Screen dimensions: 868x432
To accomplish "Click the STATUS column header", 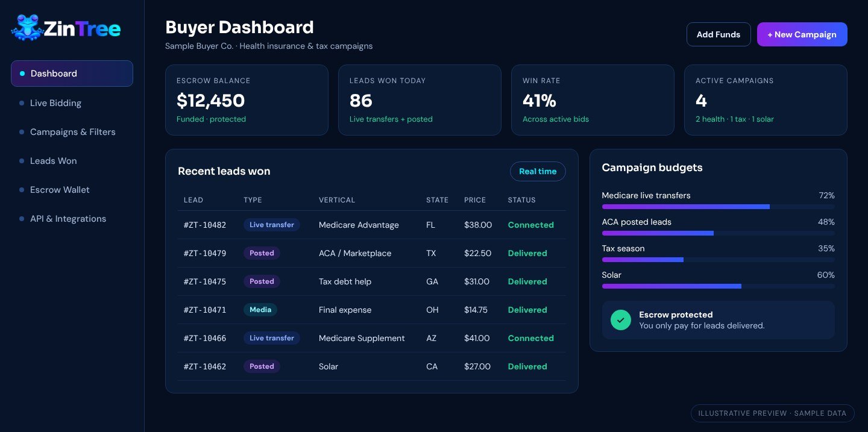I will click(521, 200).
